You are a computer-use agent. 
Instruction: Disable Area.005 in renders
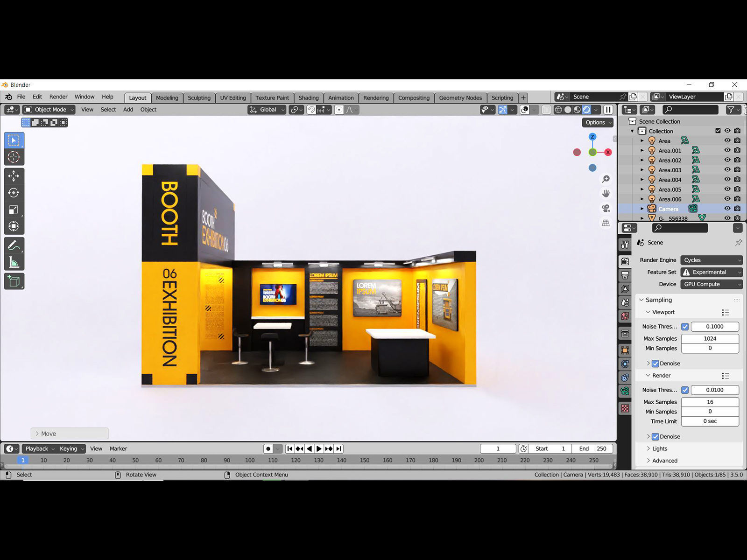(x=737, y=189)
